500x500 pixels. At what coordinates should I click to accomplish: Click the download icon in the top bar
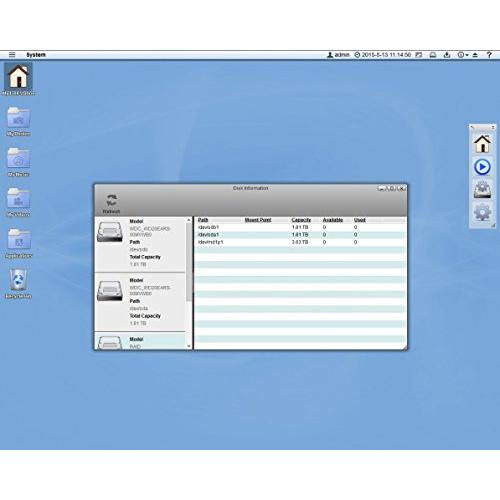coord(447,55)
